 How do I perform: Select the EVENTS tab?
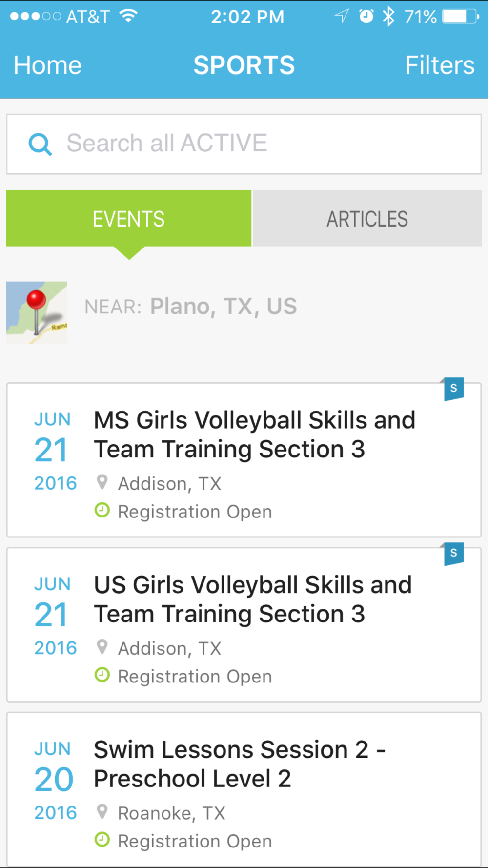point(129,218)
